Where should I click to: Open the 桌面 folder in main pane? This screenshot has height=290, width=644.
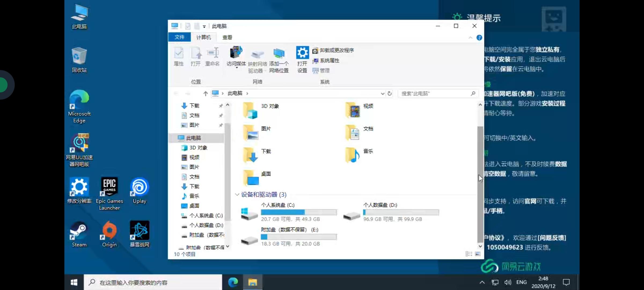pos(257,178)
